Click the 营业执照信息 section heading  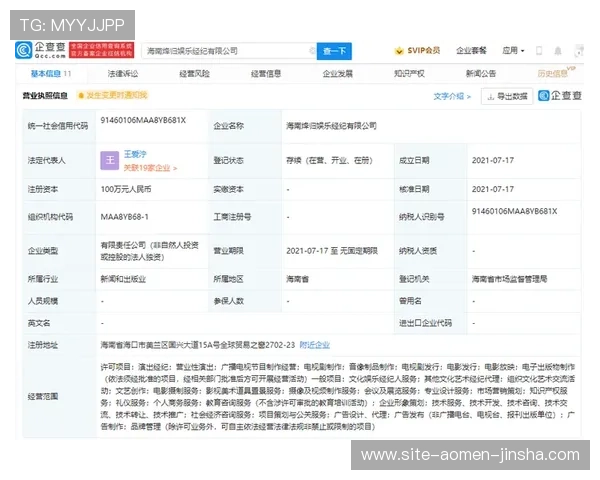click(45, 96)
